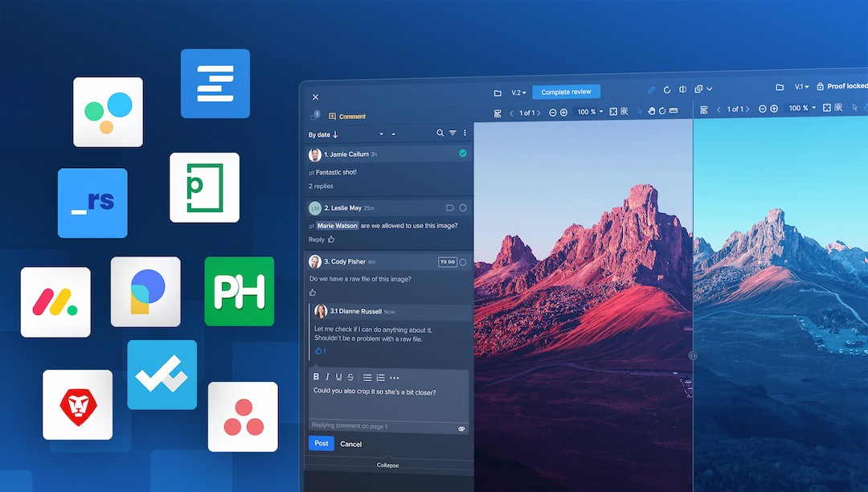Viewport: 868px width, 492px height.
Task: Insert a bulleted list in the reply
Action: point(366,376)
